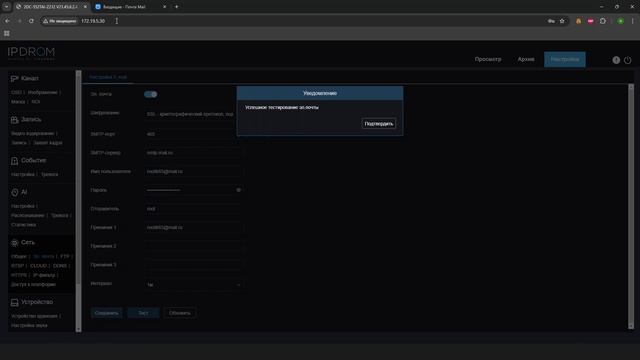
Task: Go back in the browser
Action: (x=7, y=21)
